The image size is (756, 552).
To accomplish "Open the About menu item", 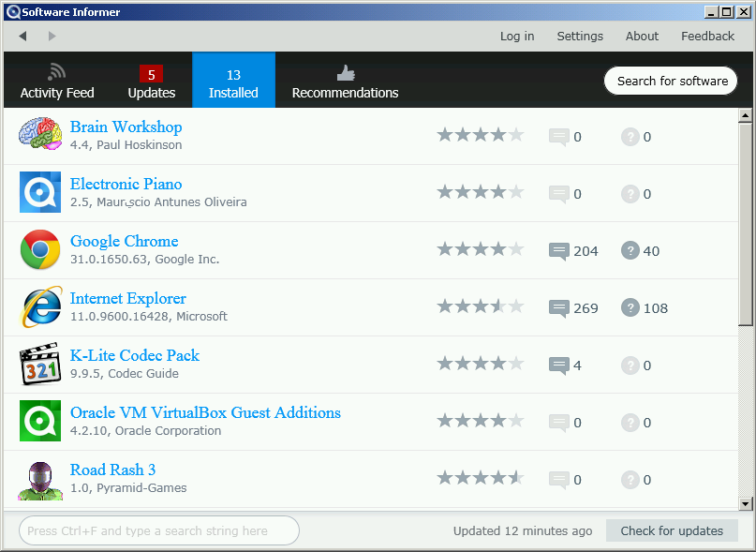I will coord(642,37).
